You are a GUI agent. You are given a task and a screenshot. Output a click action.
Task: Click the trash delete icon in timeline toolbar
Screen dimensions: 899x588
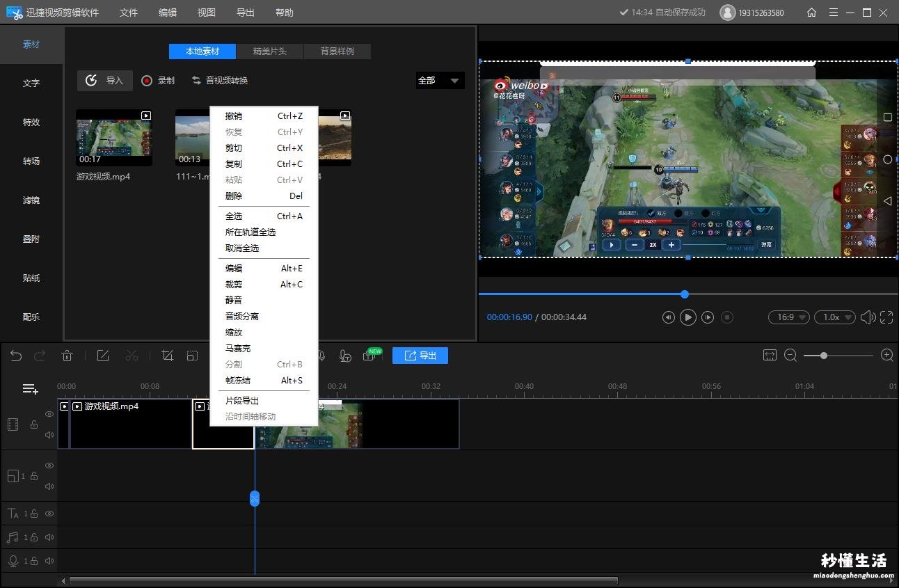(x=67, y=356)
